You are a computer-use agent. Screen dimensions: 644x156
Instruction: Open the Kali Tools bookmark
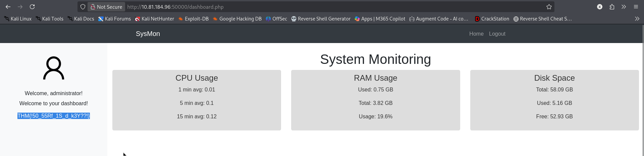pos(50,19)
